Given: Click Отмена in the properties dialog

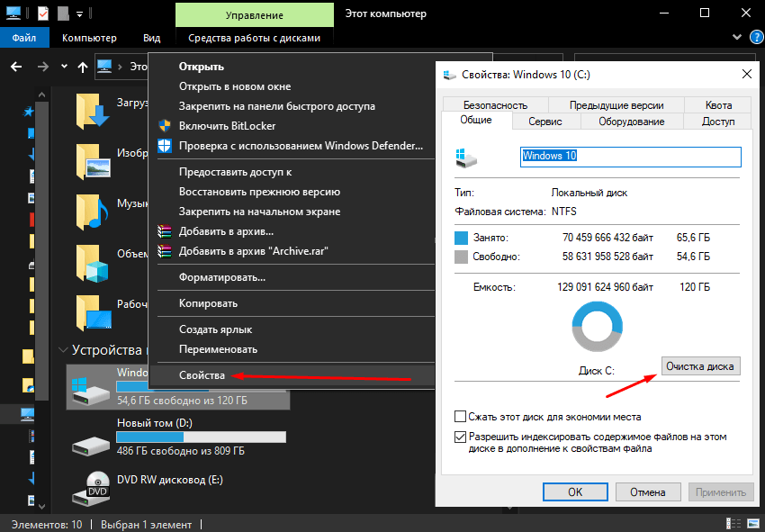Looking at the screenshot, I should tap(648, 492).
